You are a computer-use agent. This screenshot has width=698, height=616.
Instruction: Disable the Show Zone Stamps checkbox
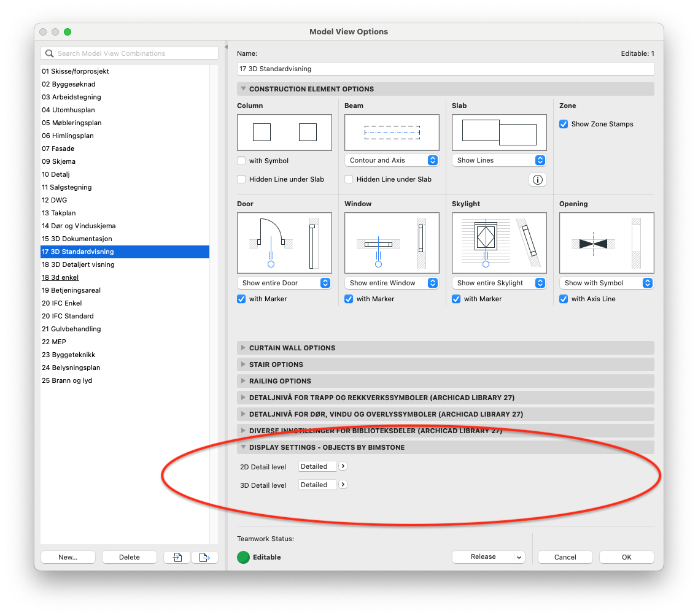(x=564, y=124)
